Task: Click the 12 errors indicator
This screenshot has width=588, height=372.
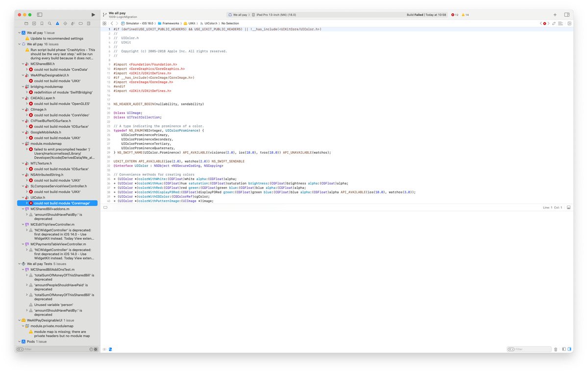Action: (454, 15)
